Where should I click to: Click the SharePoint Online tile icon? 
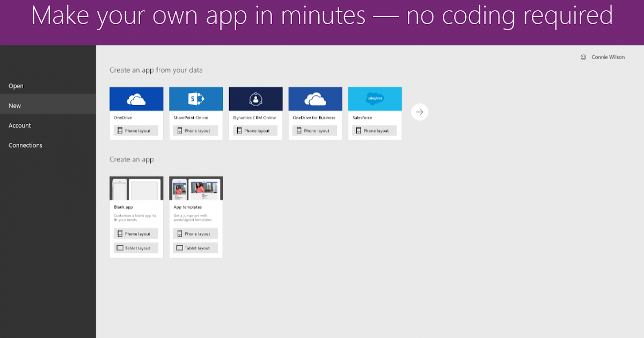196,98
